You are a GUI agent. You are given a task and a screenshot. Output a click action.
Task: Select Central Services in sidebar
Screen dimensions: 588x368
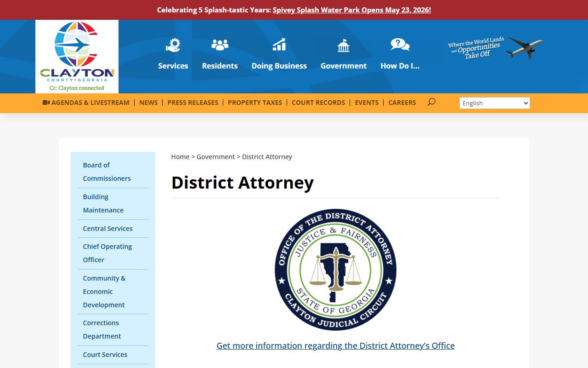coord(108,229)
